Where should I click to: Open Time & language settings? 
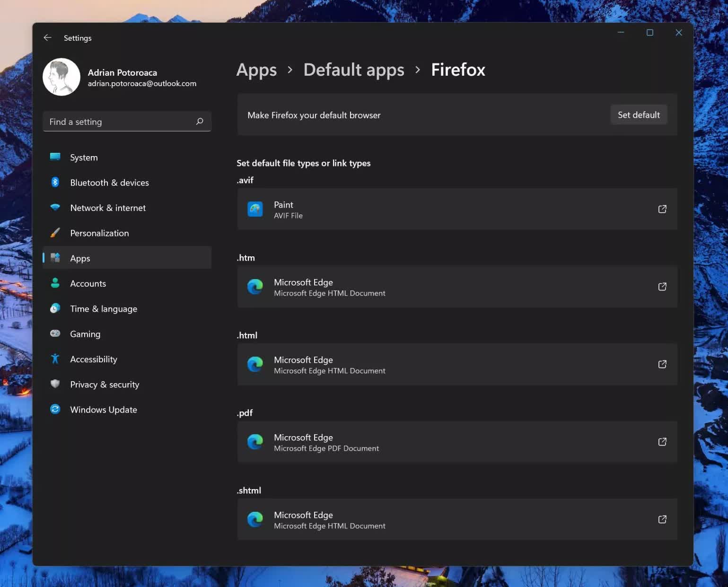[x=127, y=309]
